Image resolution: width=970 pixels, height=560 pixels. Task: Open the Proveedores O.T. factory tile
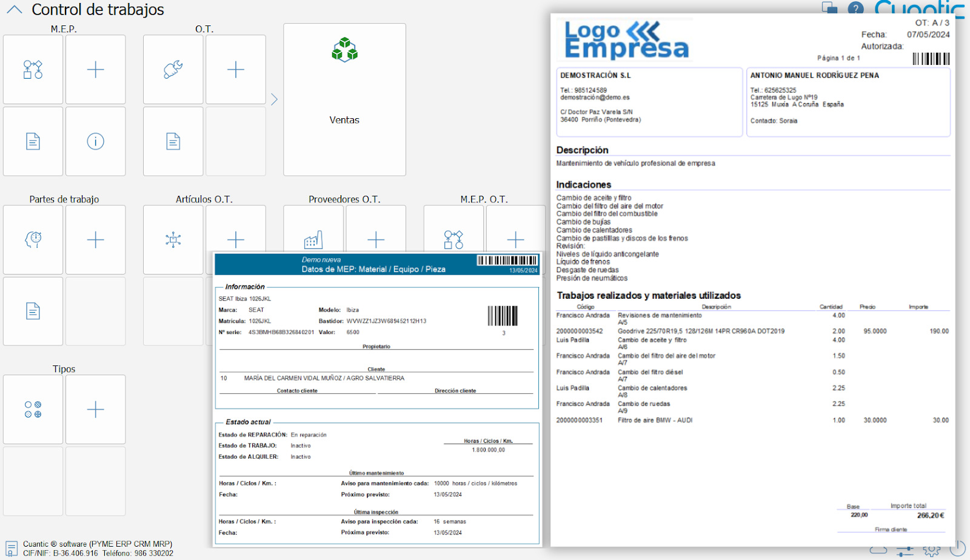pyautogui.click(x=313, y=228)
